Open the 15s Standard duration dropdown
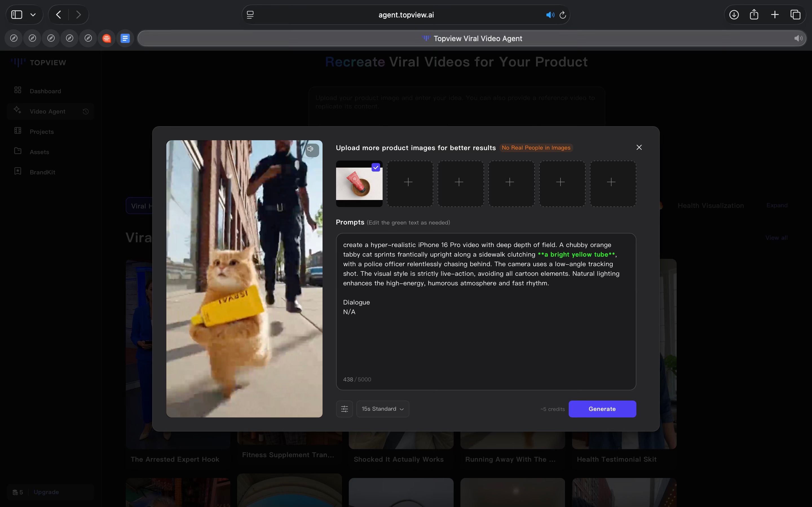The image size is (812, 507). (383, 409)
